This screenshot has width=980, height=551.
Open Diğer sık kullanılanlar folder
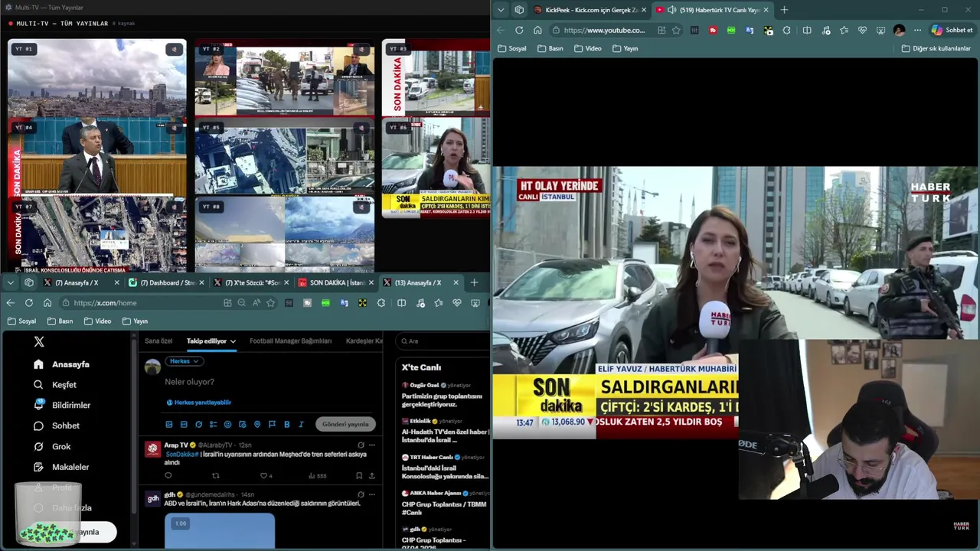(x=936, y=48)
